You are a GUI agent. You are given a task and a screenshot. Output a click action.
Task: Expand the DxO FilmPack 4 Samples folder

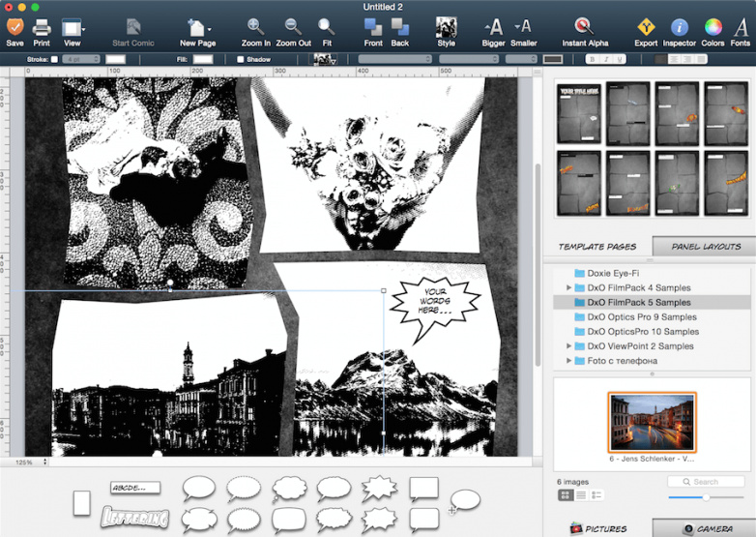pyautogui.click(x=569, y=288)
